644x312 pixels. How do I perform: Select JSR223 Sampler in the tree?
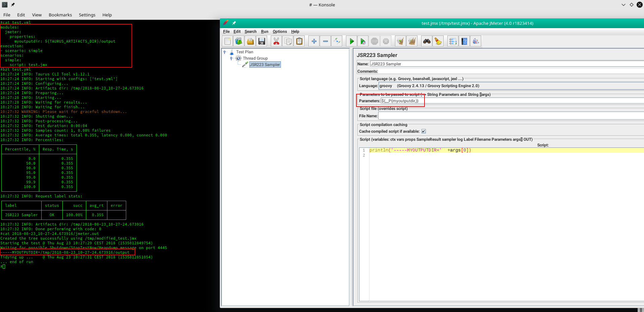265,65
